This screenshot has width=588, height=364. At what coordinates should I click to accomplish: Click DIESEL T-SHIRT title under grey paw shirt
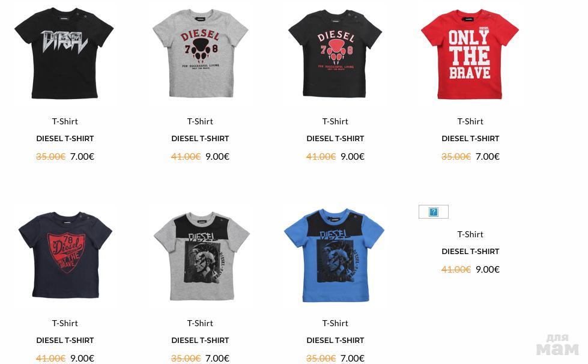coord(200,138)
